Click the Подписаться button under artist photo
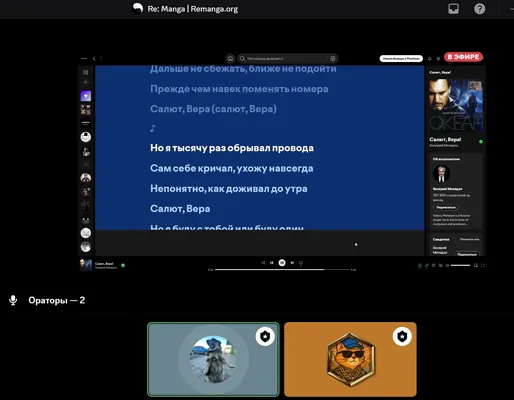 (446, 207)
